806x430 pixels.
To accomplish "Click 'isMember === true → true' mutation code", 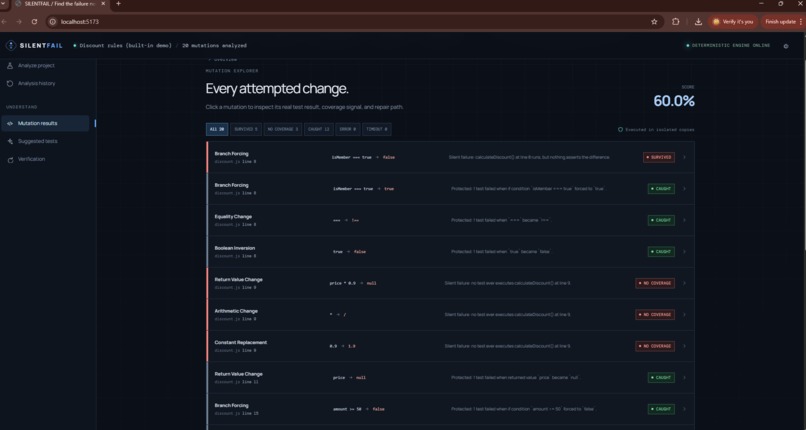I will pos(363,189).
